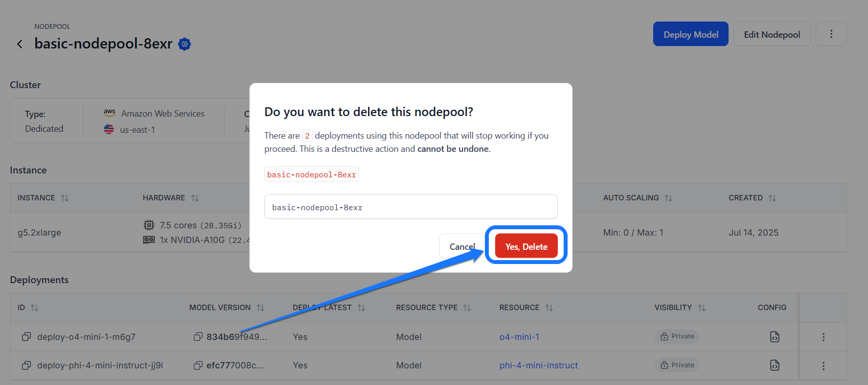Open the three-dot menu next to Edit Nodepool
The width and height of the screenshot is (868, 385).
[x=831, y=34]
